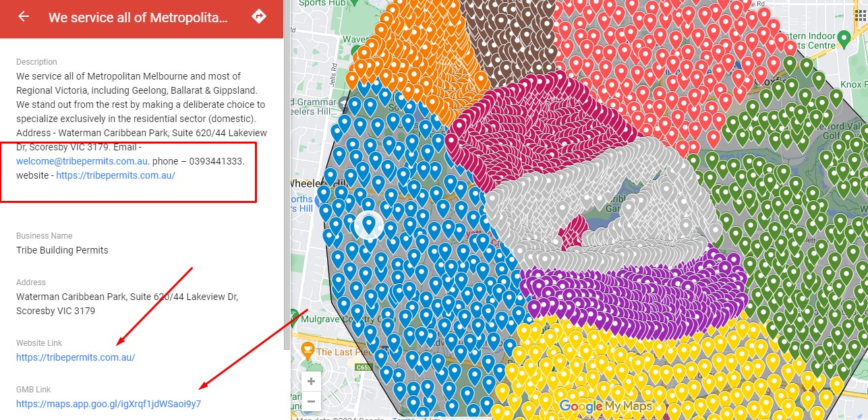868x420 pixels.
Task: Open directions with the diamond arrow icon
Action: click(259, 16)
